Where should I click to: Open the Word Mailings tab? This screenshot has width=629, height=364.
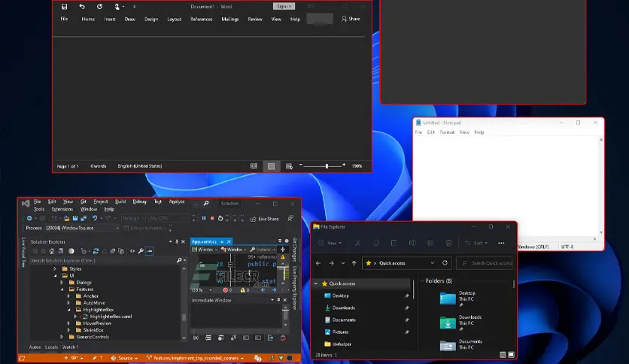click(230, 19)
